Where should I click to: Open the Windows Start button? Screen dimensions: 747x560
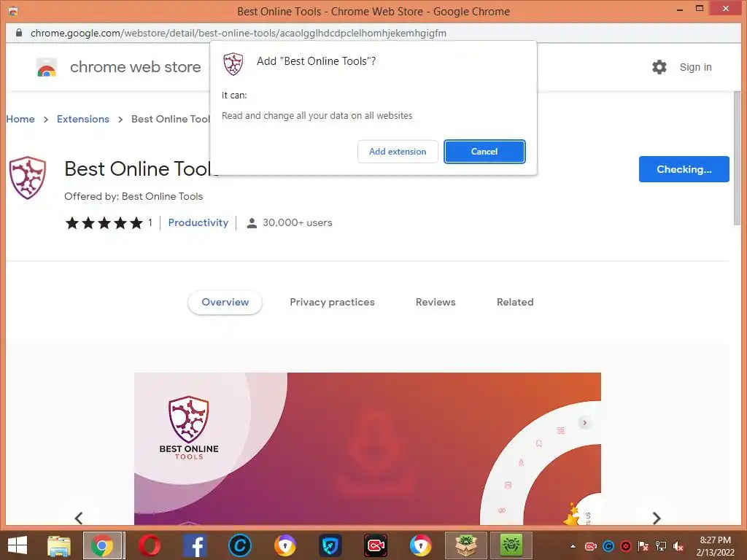point(18,545)
